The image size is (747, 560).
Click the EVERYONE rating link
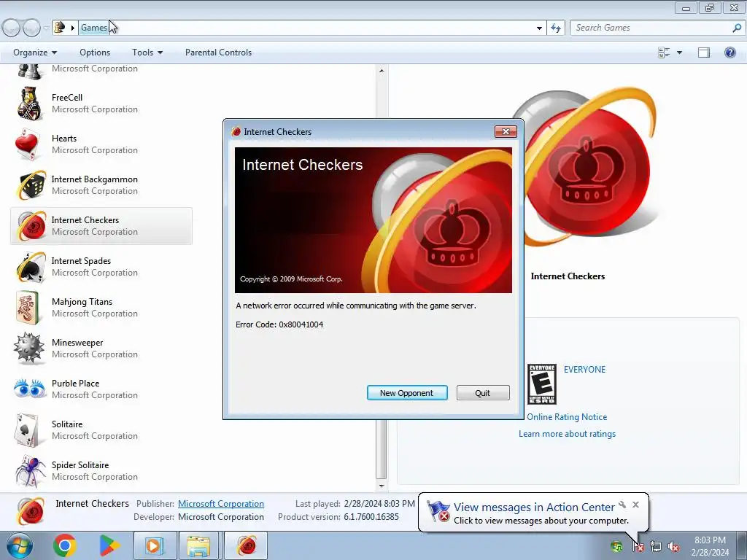[584, 370]
